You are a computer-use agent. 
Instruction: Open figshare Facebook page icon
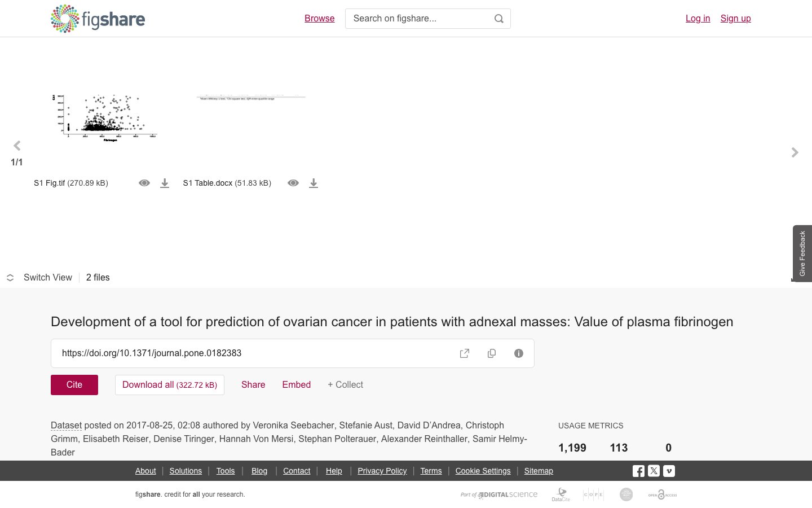638,471
